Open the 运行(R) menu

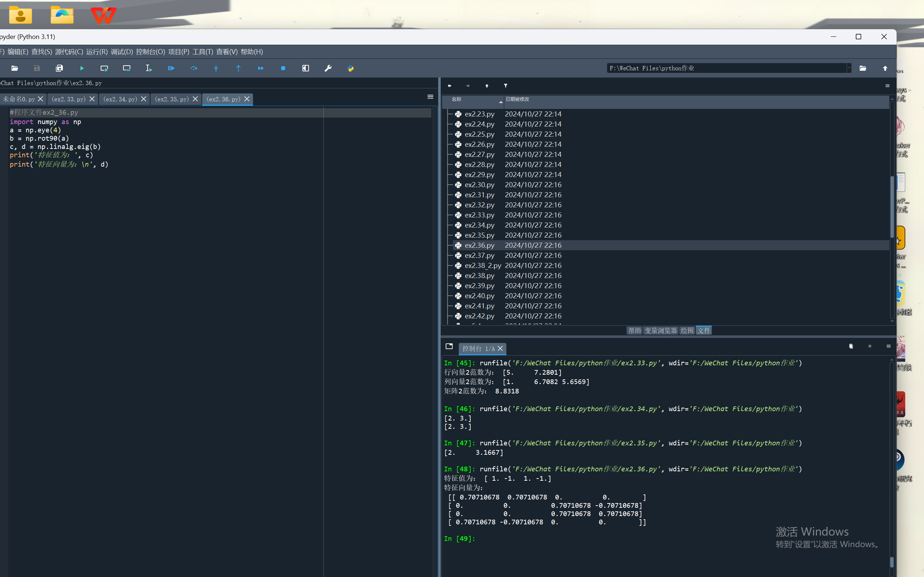[97, 52]
